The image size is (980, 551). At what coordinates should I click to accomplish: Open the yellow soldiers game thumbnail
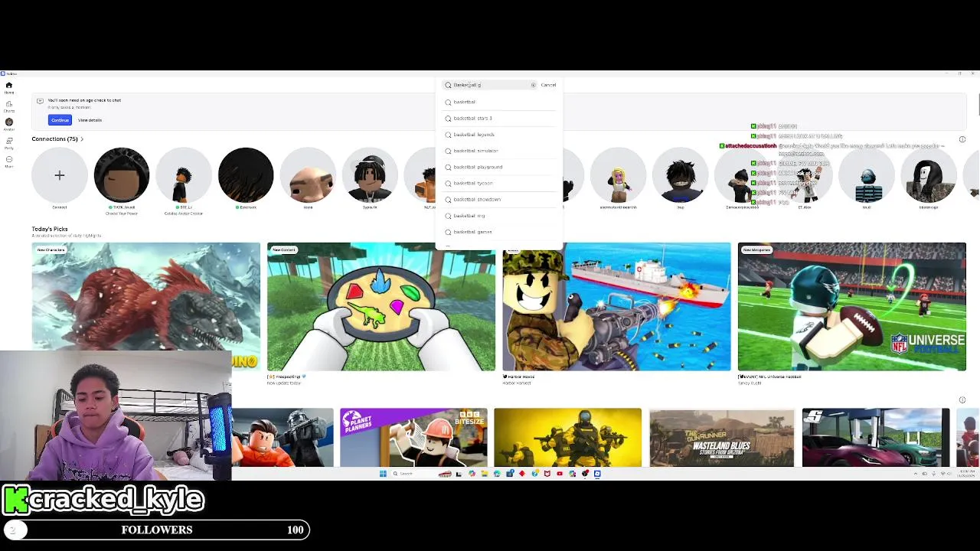(567, 438)
